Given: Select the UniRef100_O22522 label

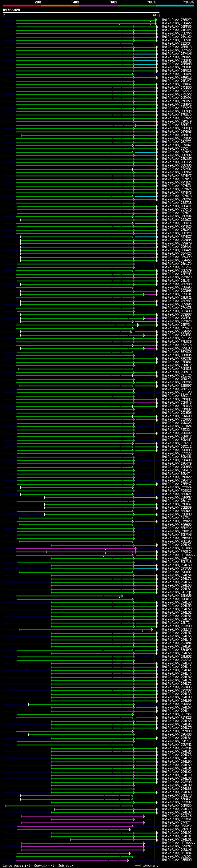Looking at the screenshot, I should click(x=176, y=118).
